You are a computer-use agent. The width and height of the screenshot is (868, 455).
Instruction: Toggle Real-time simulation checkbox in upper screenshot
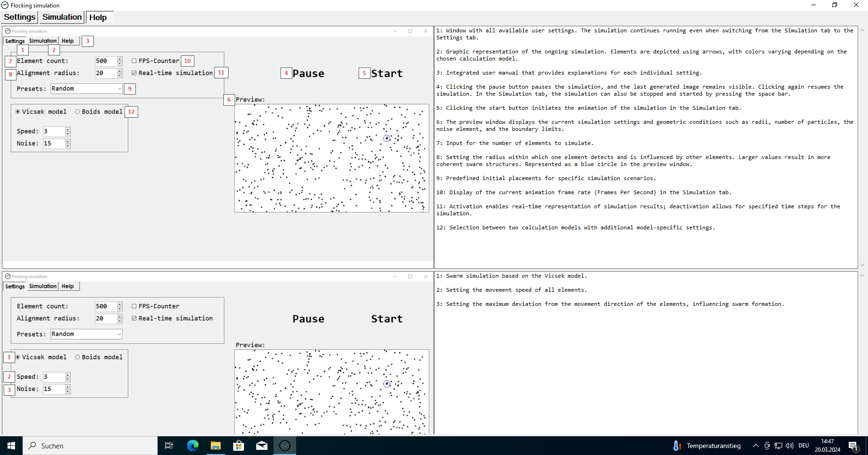134,73
